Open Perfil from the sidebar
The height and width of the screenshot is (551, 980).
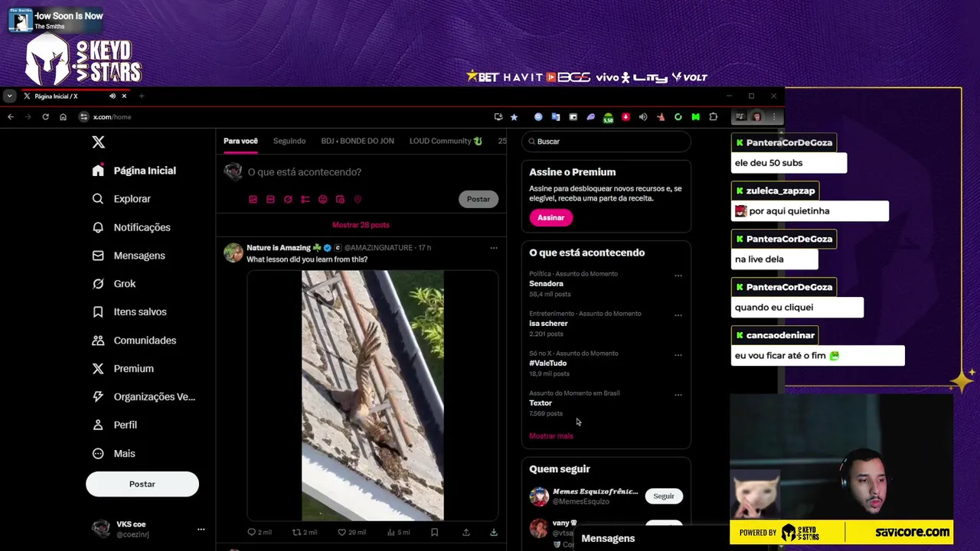click(x=115, y=425)
